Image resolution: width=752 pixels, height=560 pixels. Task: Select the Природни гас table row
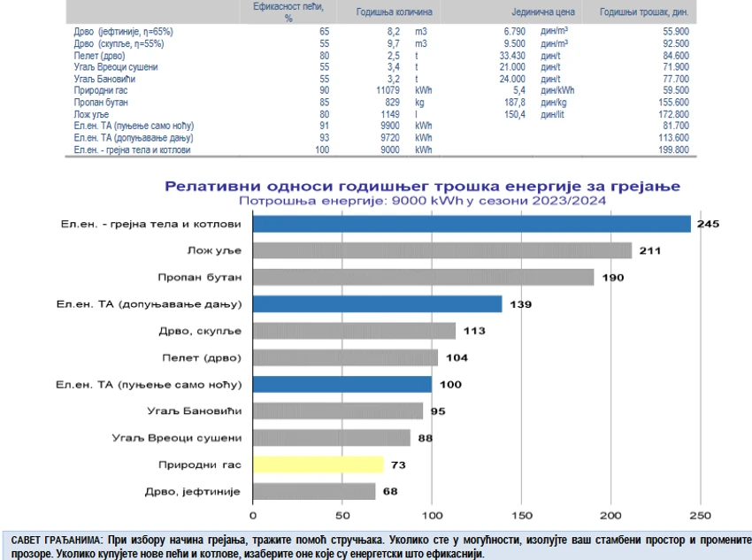point(380,90)
